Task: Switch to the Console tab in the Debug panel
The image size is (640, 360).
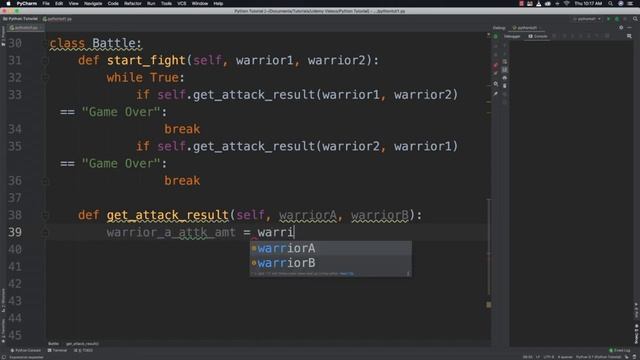Action: pyautogui.click(x=538, y=36)
